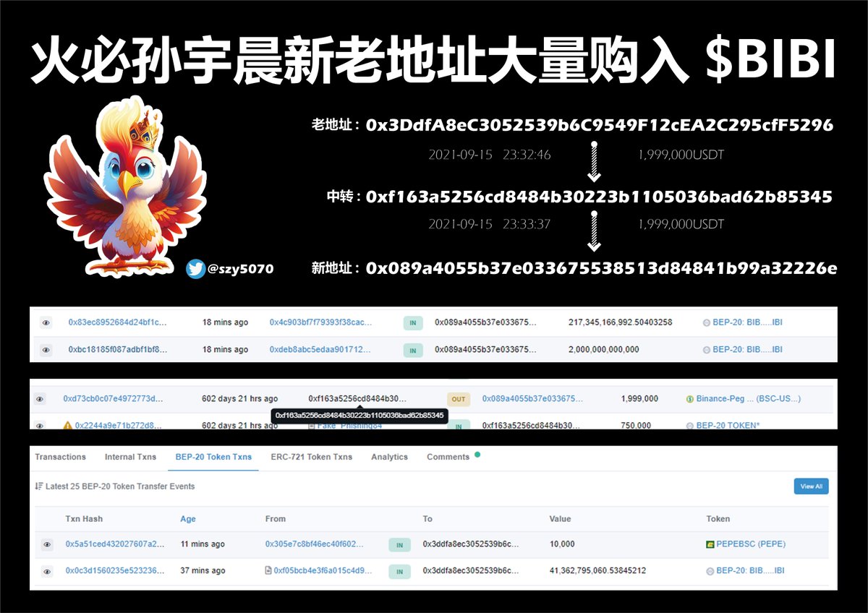Open BEP-20 BIB...IBI token in 217,345,166,992 row
The height and width of the screenshot is (613, 868).
747,322
